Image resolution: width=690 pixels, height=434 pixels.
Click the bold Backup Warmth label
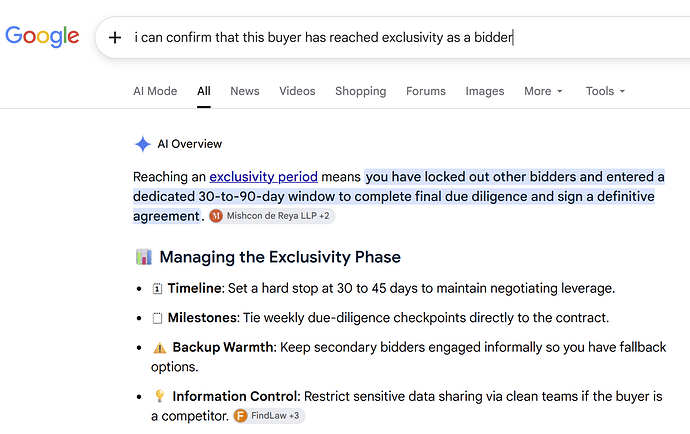tap(224, 347)
